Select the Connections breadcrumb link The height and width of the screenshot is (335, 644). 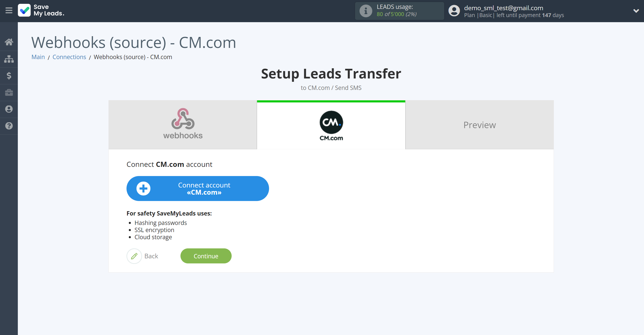(69, 57)
